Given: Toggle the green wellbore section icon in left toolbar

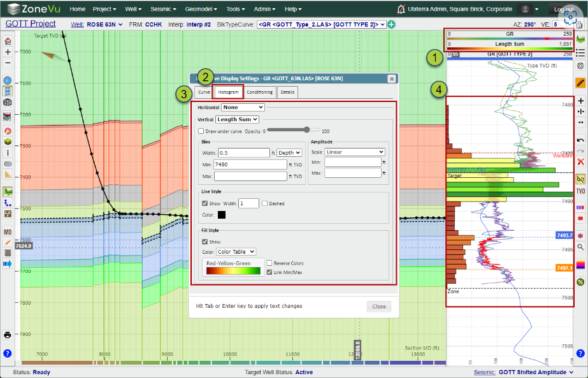Looking at the screenshot, I should tap(8, 192).
